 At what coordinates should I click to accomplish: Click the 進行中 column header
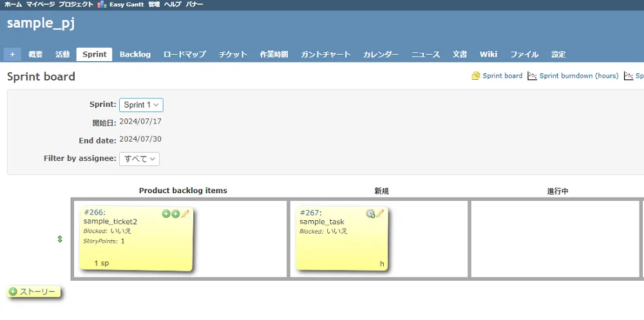[x=558, y=191]
